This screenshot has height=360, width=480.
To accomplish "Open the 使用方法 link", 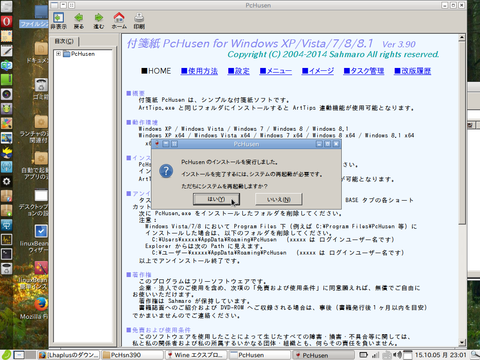I will (x=199, y=71).
